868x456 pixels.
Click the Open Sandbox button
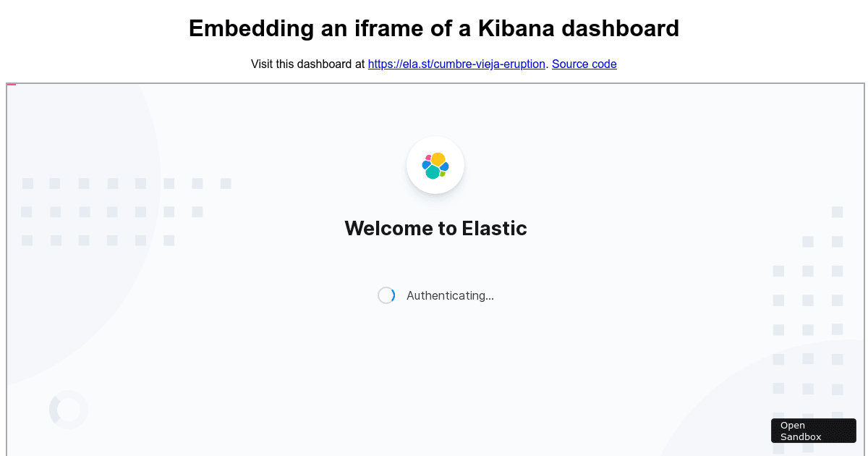coord(813,430)
